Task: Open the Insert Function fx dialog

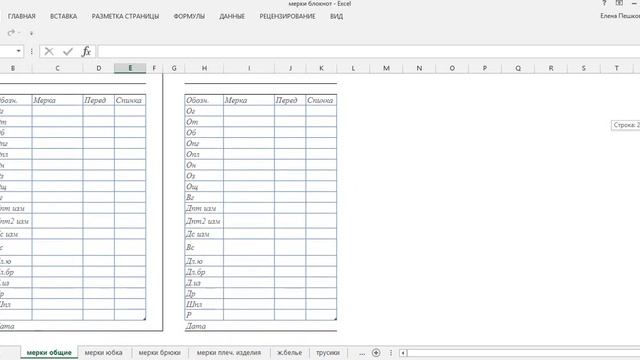Action: pyautogui.click(x=86, y=51)
